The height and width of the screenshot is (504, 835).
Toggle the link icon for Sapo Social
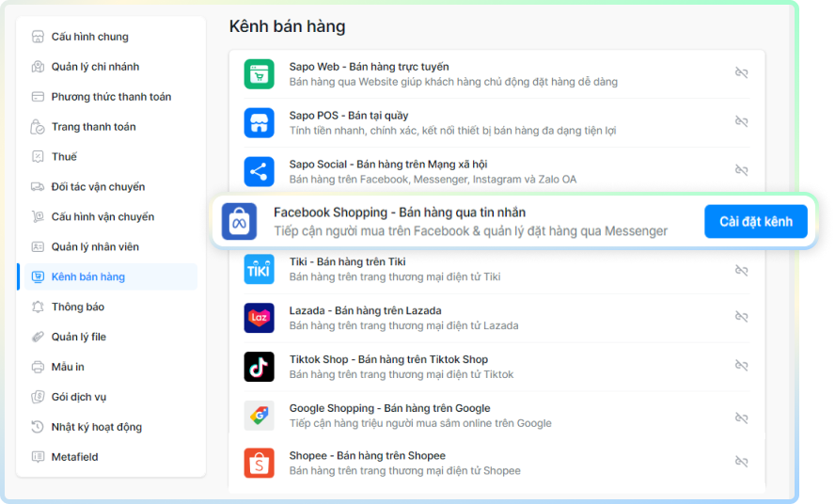coord(741,170)
